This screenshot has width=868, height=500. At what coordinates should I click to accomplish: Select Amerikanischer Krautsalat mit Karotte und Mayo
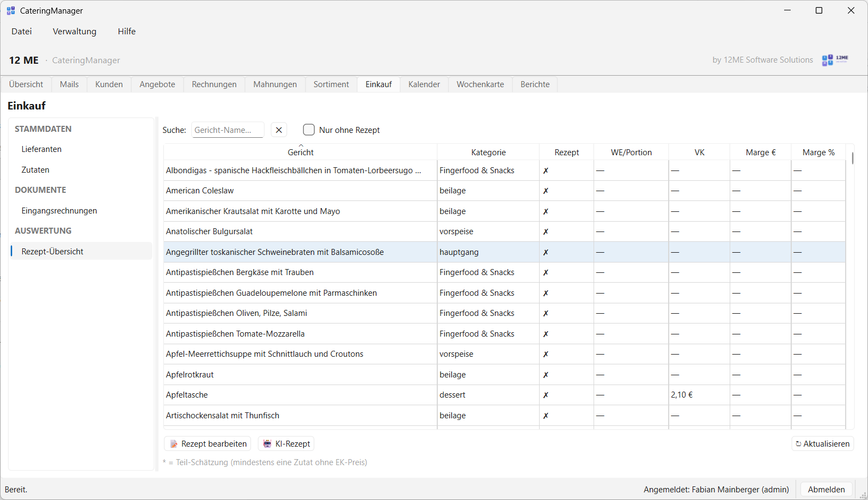point(504,211)
